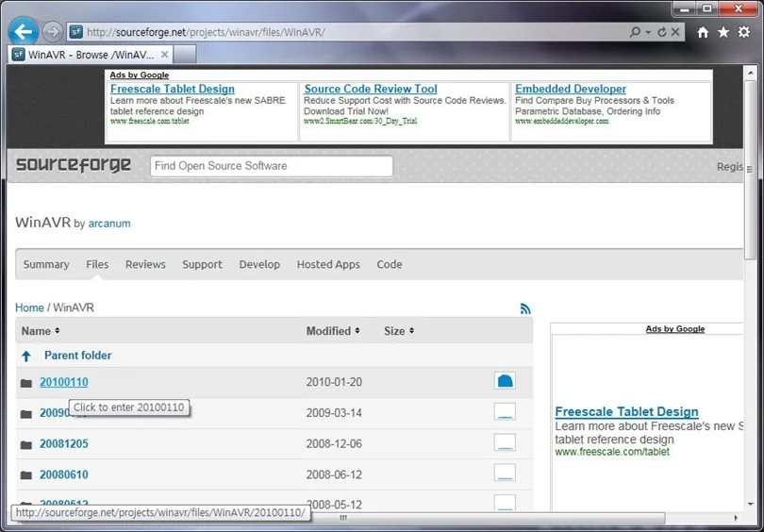This screenshot has width=764, height=532.
Task: Open the Home page icon
Action: tap(703, 33)
